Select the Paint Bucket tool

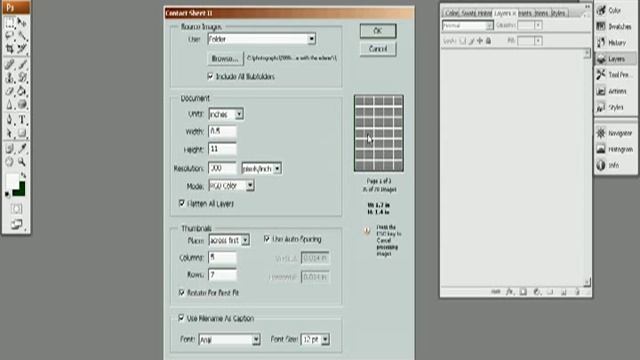pos(22,91)
